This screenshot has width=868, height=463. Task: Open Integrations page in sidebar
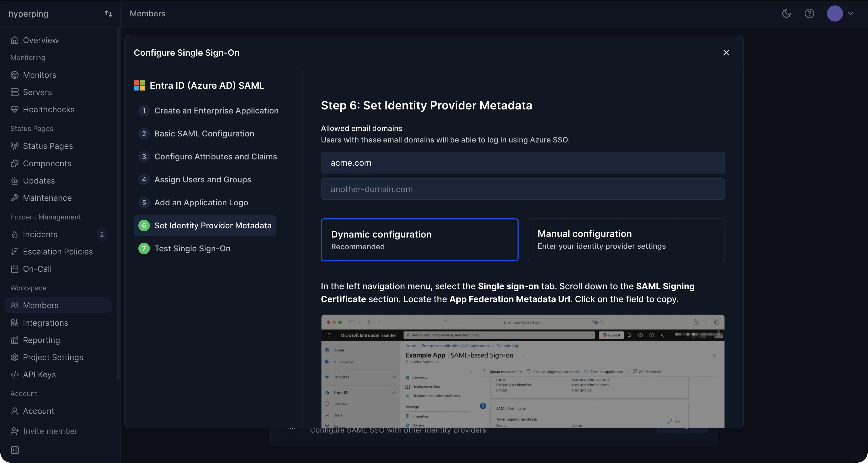pyautogui.click(x=45, y=323)
